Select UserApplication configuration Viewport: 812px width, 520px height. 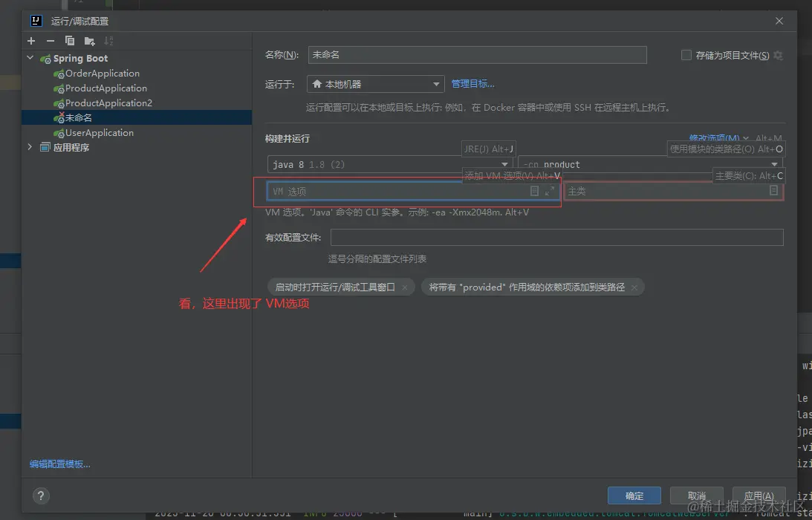pyautogui.click(x=99, y=132)
